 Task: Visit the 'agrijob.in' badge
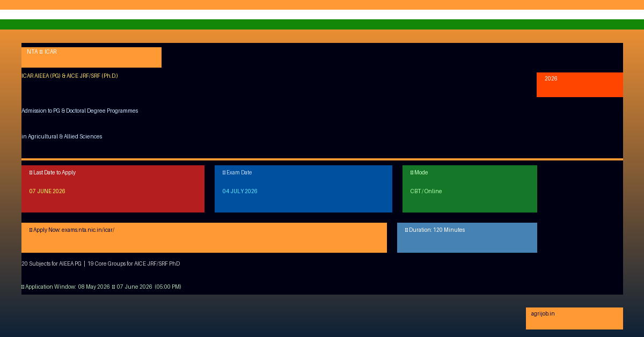574,318
